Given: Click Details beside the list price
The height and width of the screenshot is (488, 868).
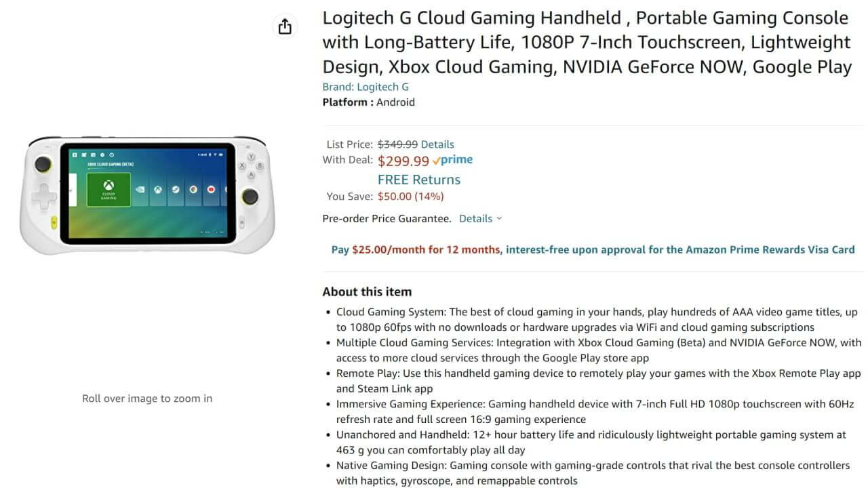Looking at the screenshot, I should [437, 144].
